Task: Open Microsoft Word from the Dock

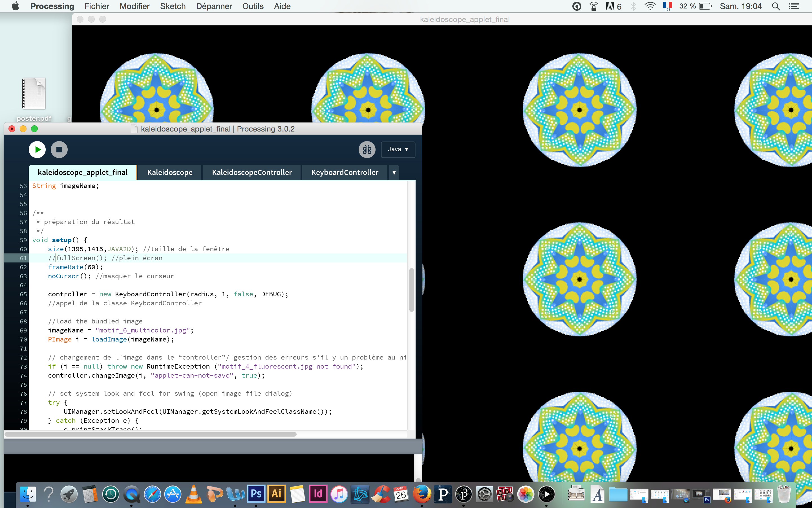Action: coord(235,494)
